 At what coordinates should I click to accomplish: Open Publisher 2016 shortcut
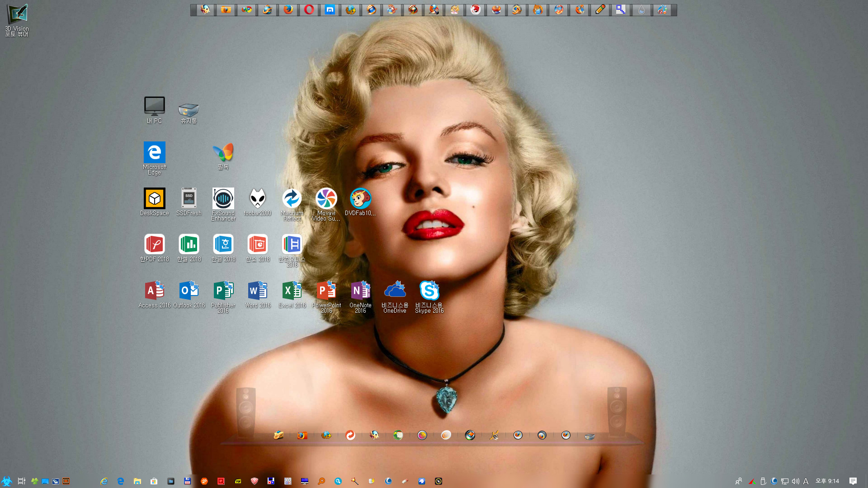pyautogui.click(x=223, y=296)
